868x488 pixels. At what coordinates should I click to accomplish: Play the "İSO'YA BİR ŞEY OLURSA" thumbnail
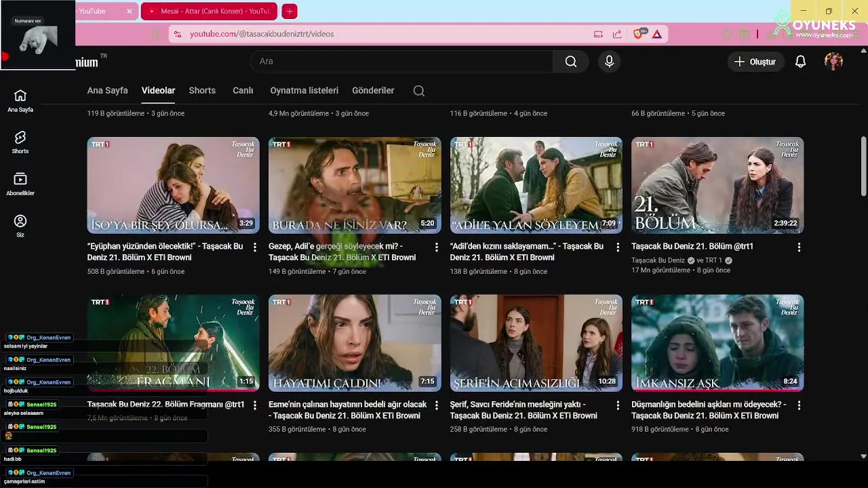tap(173, 185)
